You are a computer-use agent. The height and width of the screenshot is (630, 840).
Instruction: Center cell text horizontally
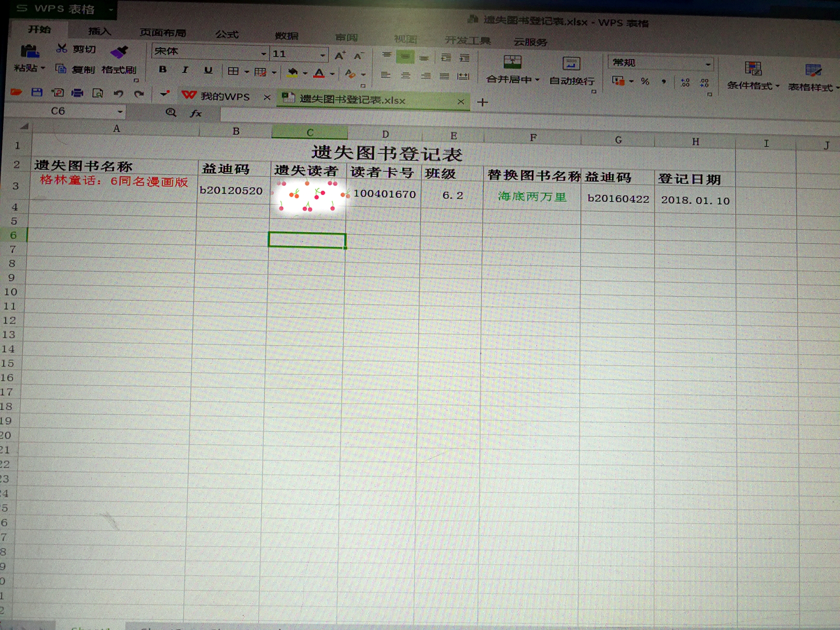pos(405,75)
